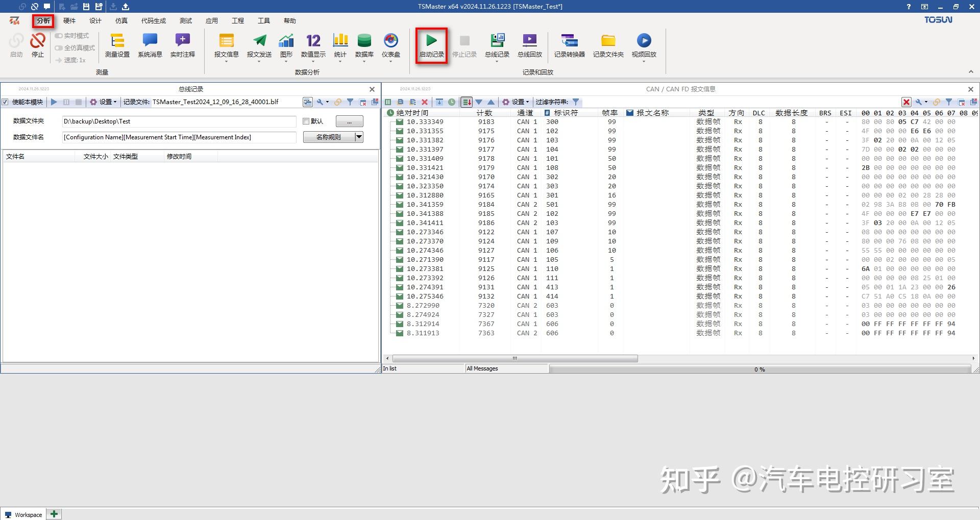Clear the CAN message list
This screenshot has height=520, width=980.
(x=425, y=102)
